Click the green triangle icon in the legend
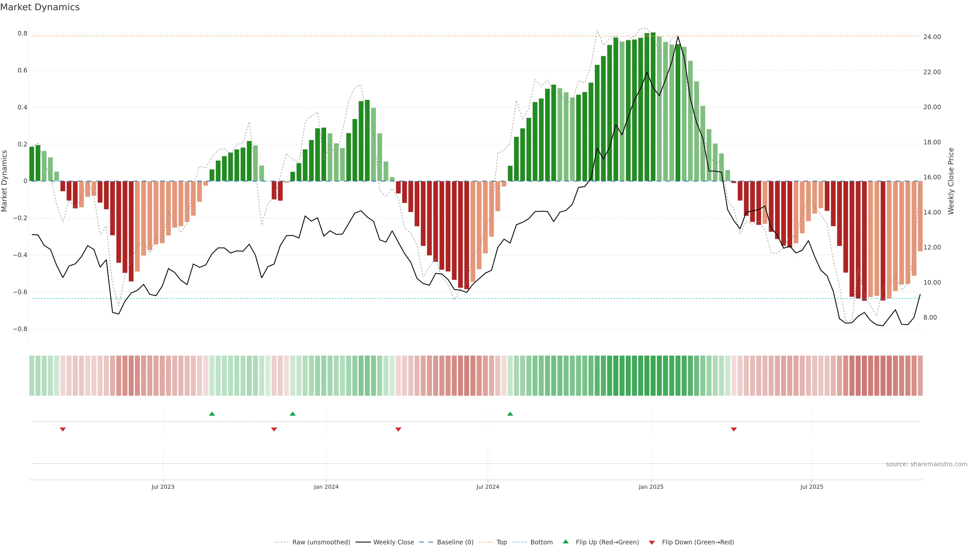The width and height of the screenshot is (980, 551). coord(566,542)
